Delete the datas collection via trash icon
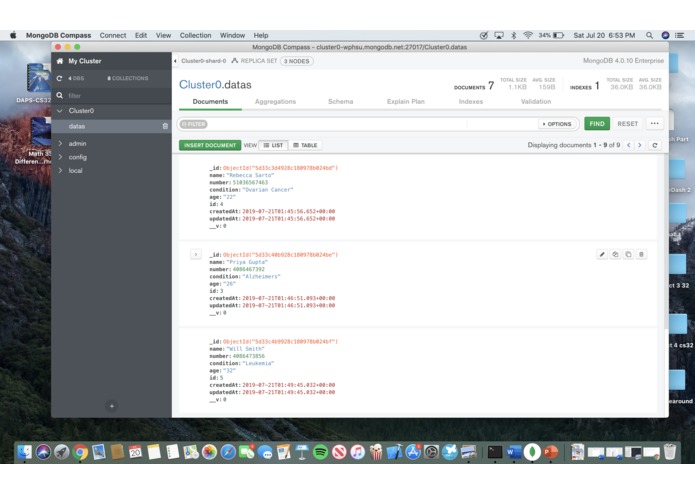 pos(165,126)
